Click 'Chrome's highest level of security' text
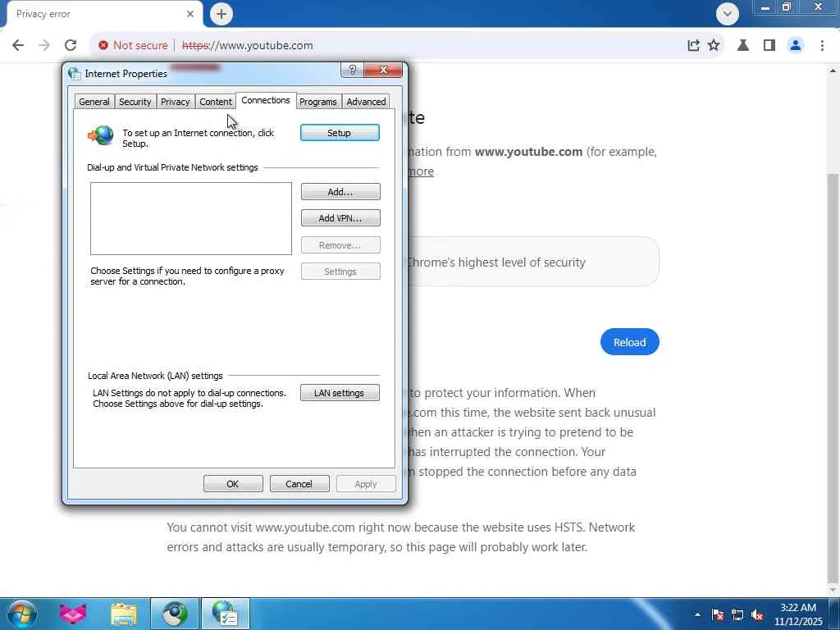 click(495, 262)
